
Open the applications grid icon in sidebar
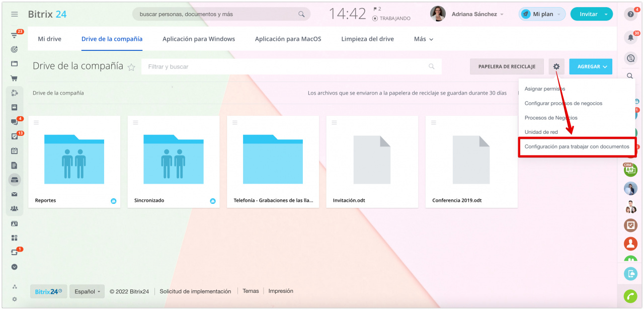click(x=15, y=238)
